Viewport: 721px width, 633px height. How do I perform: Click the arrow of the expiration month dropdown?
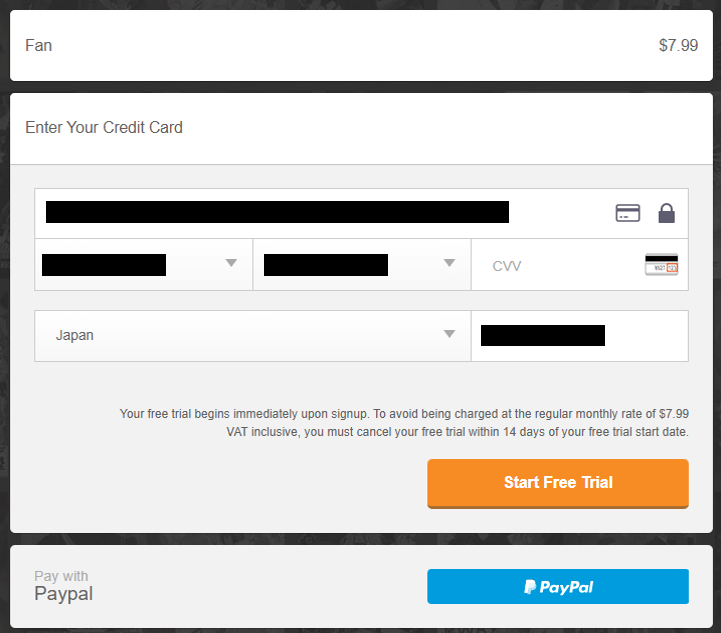[231, 264]
